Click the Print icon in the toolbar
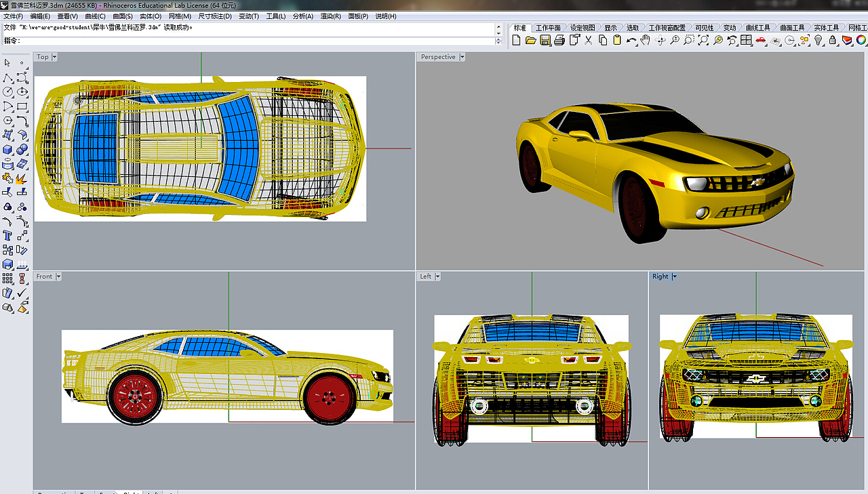The height and width of the screenshot is (494, 868). (x=559, y=41)
